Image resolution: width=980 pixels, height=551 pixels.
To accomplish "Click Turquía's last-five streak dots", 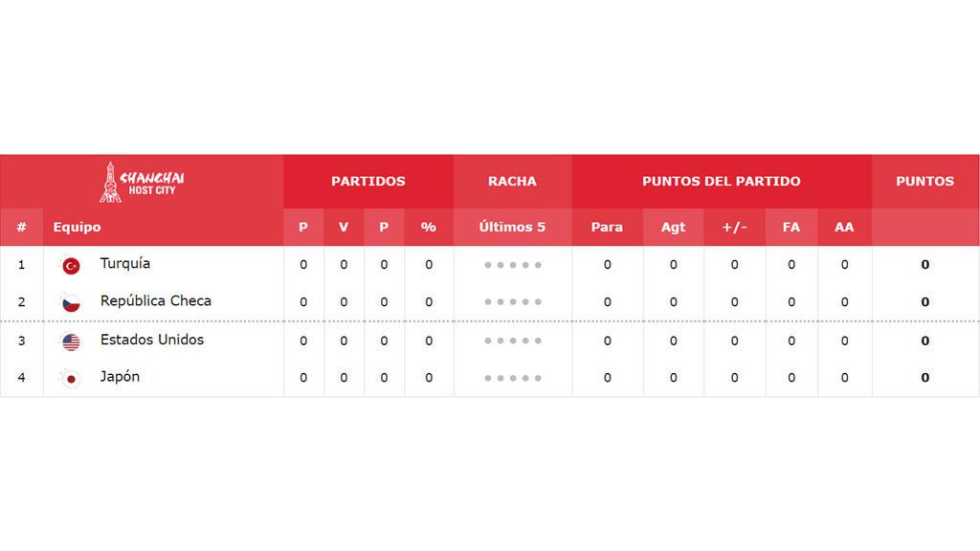I will [x=513, y=265].
